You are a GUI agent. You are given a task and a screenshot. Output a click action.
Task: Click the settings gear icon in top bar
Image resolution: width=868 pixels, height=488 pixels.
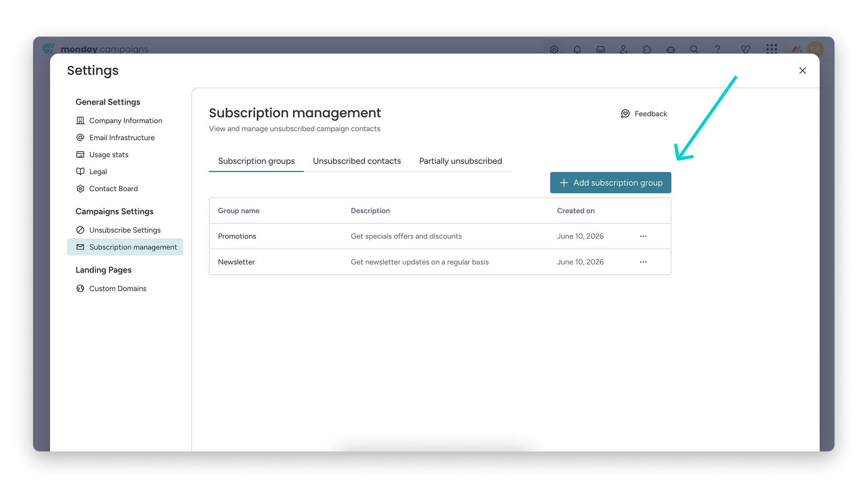click(x=554, y=49)
